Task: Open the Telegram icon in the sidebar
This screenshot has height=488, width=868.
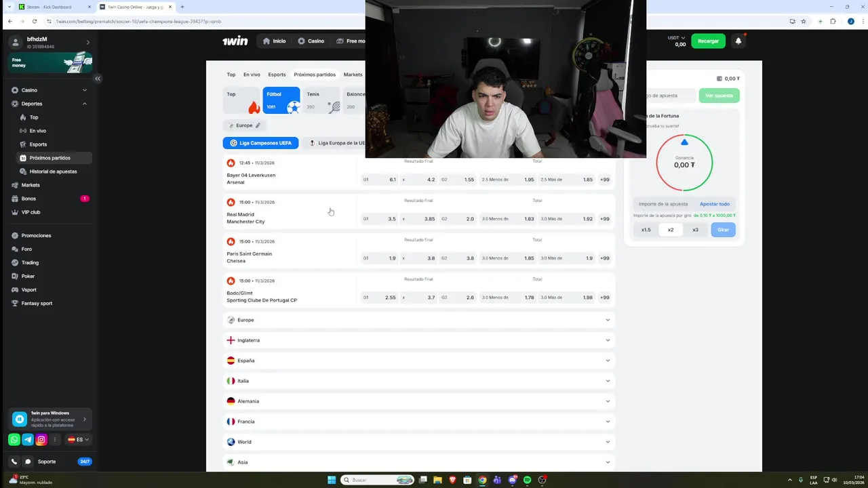Action: (x=28, y=439)
